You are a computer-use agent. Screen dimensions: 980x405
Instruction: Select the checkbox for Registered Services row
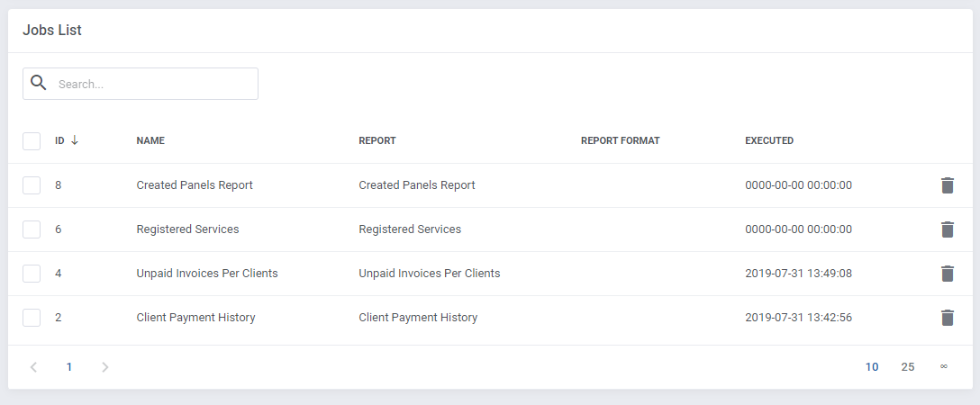(32, 229)
